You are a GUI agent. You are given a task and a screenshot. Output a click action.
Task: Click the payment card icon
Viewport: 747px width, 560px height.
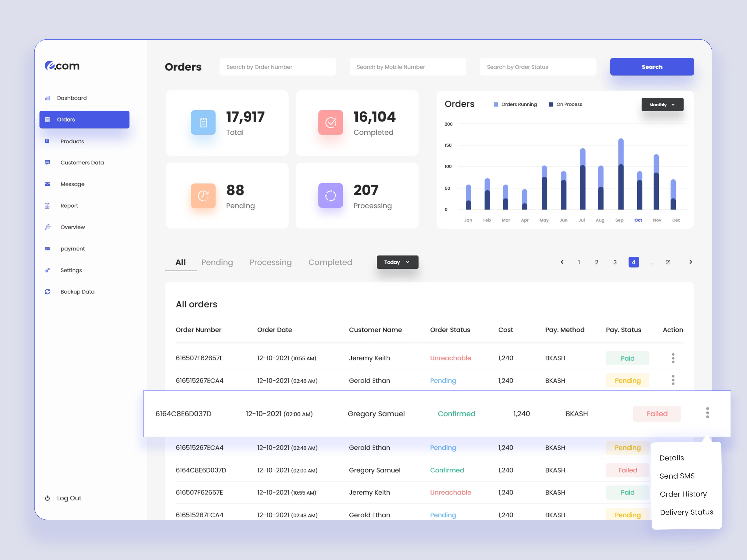(47, 249)
